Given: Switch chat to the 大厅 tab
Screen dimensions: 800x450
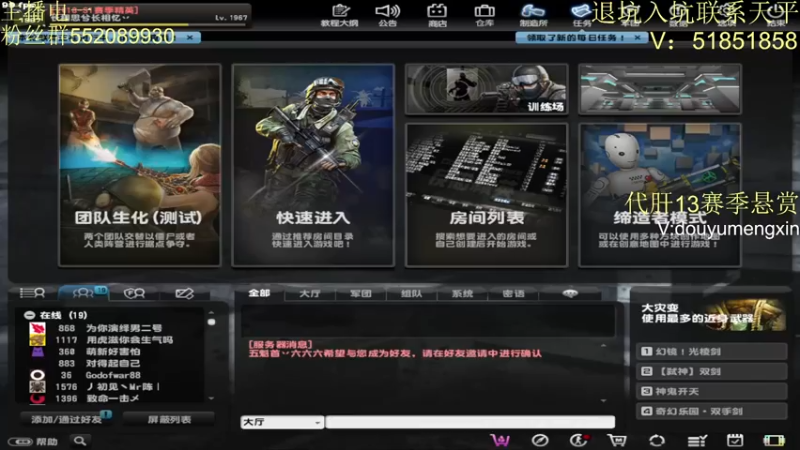Looking at the screenshot, I should tap(310, 293).
